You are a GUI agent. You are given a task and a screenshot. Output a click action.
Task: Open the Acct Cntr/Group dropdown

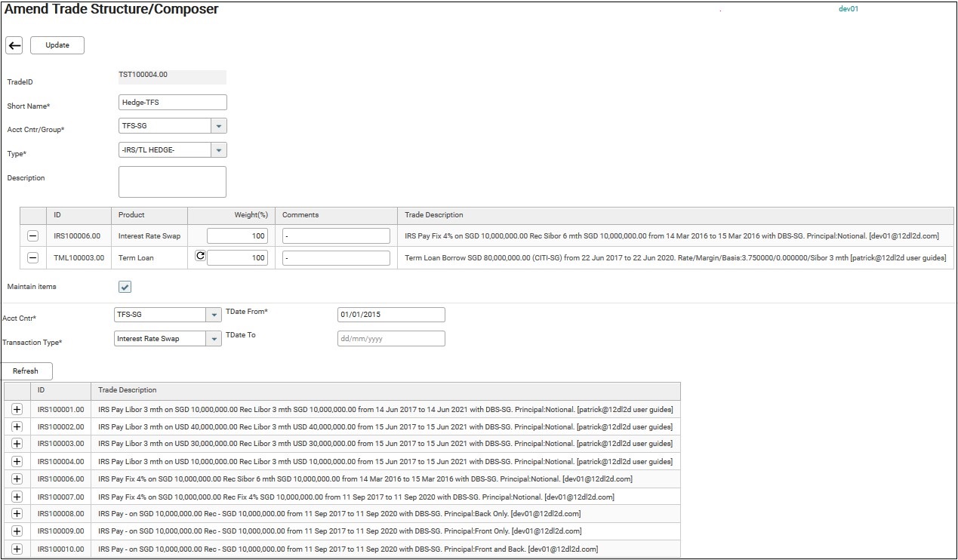pos(218,126)
